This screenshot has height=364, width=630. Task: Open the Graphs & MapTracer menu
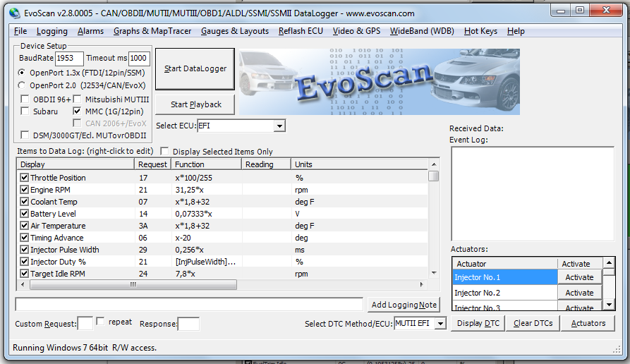[x=152, y=31]
